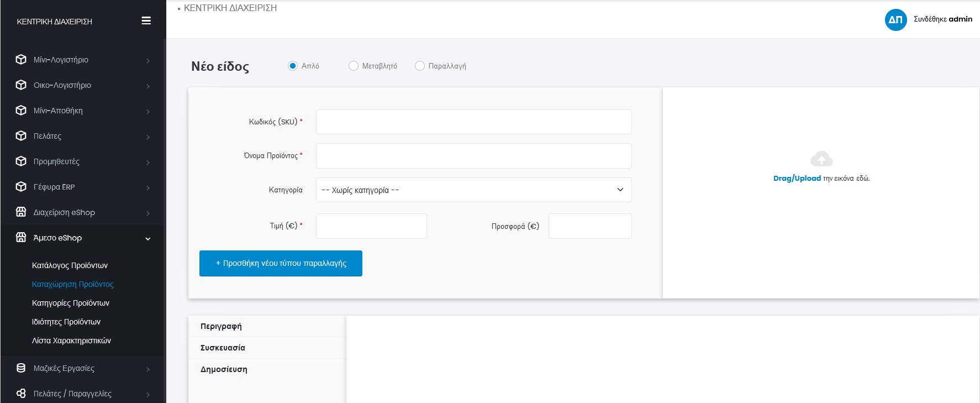The image size is (980, 403).
Task: Click the shop icon beside Διαχείριση eShop
Action: (x=21, y=212)
